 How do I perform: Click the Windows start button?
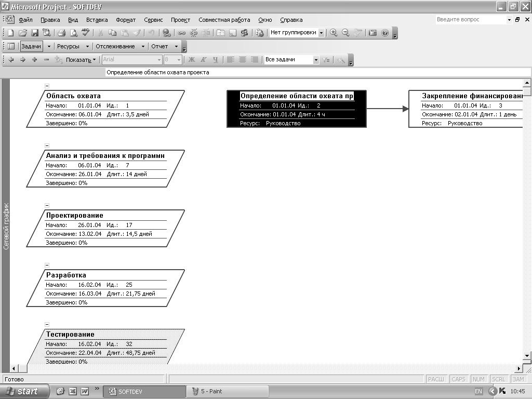click(24, 391)
